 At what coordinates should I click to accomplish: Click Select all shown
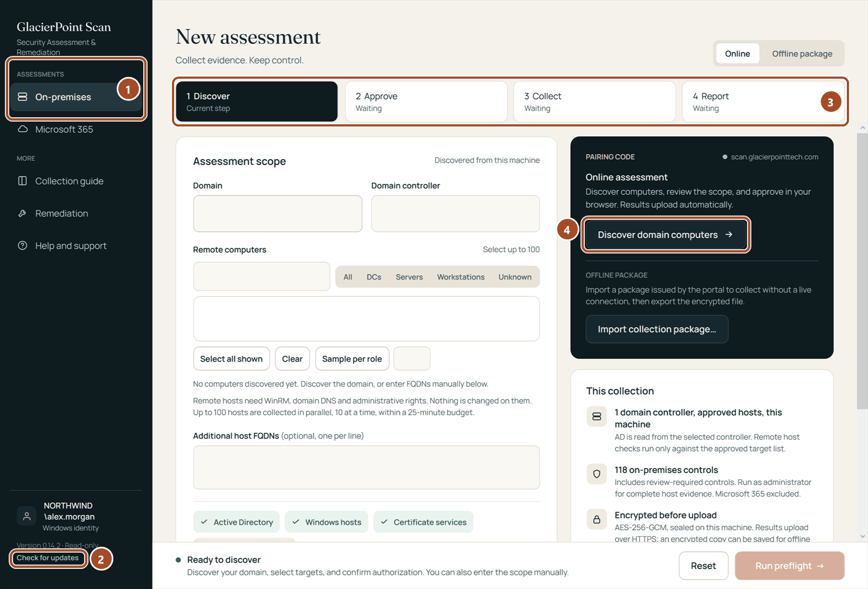point(231,359)
